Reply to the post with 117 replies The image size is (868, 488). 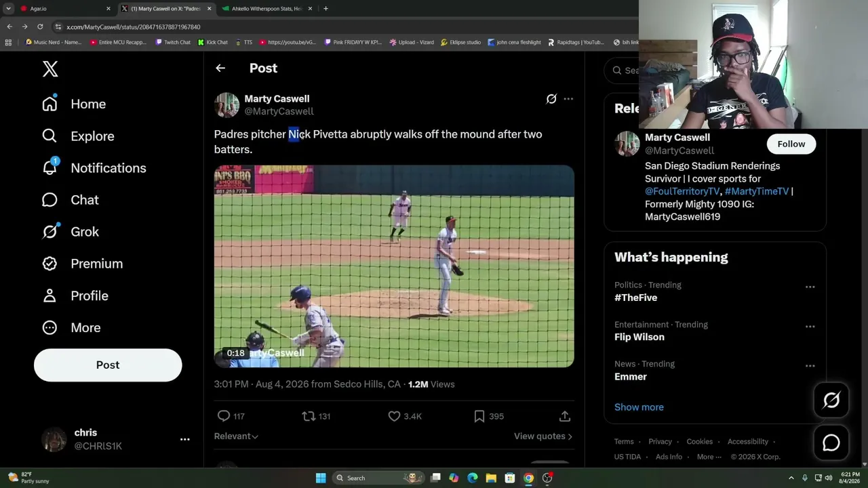tap(231, 416)
